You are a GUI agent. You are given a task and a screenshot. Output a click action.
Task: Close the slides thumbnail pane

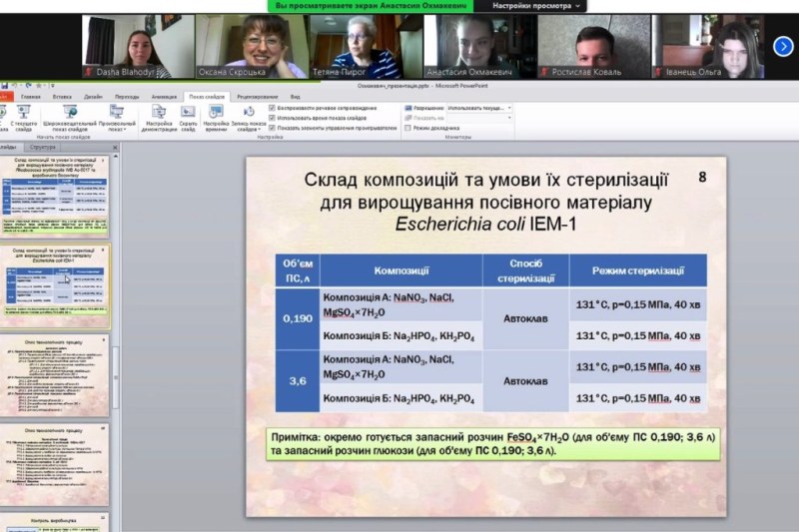[x=115, y=148]
